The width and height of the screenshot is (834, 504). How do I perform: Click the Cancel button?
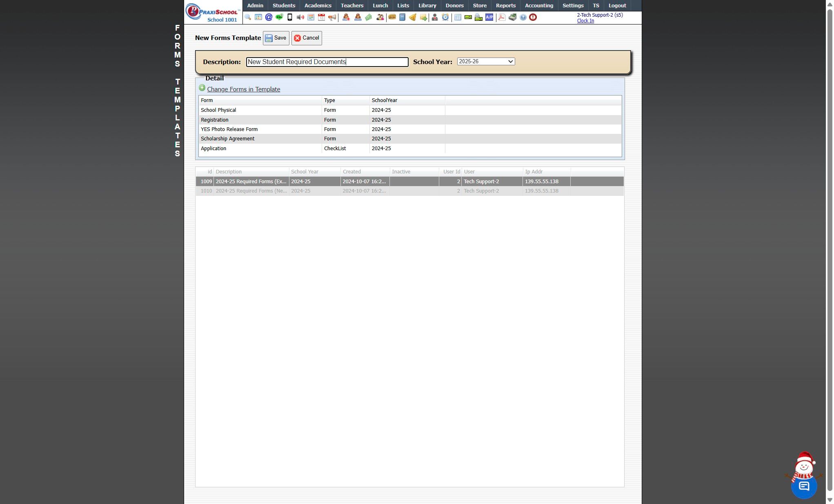[307, 38]
